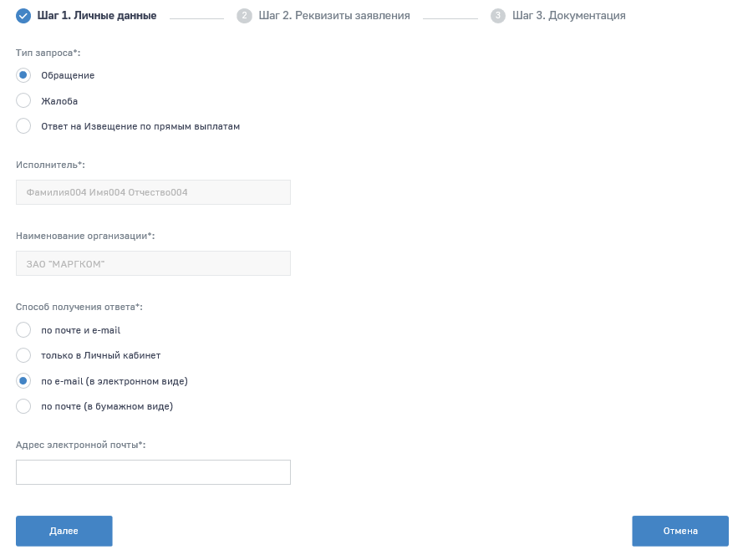
Task: Click the 'Обращение' label text
Action: tap(68, 75)
